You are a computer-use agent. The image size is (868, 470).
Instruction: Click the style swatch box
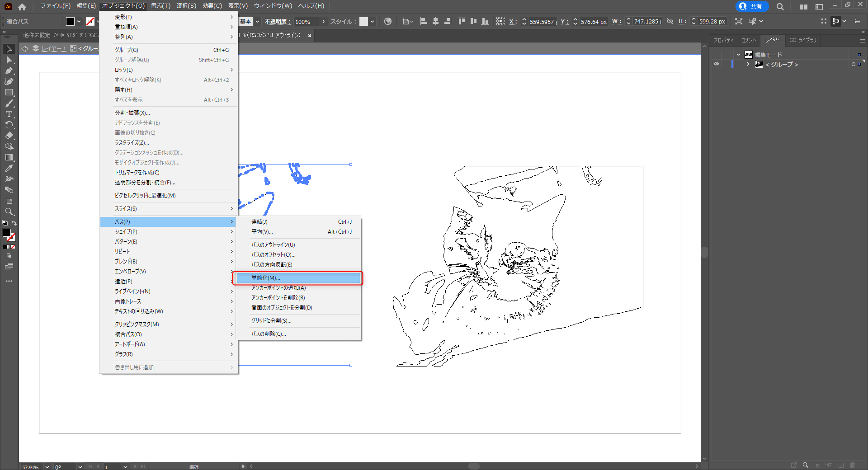363,21
